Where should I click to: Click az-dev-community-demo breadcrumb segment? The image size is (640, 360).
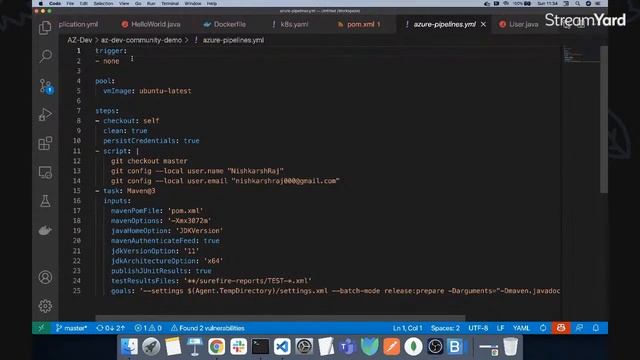[x=141, y=40]
